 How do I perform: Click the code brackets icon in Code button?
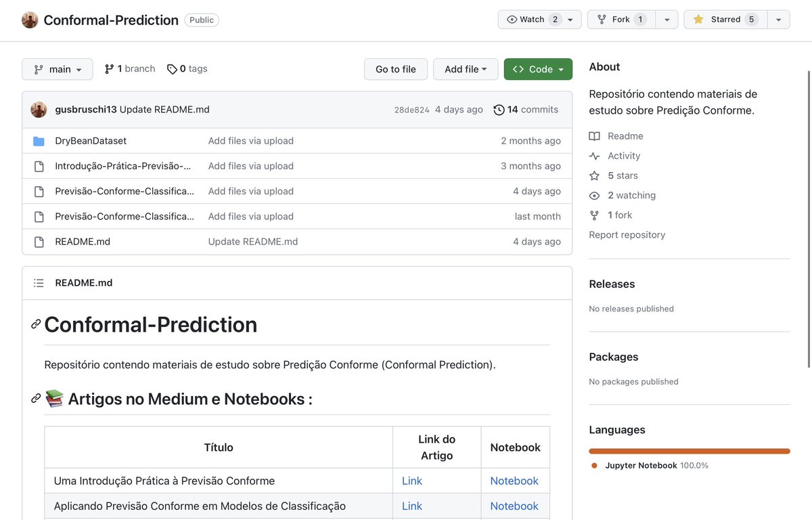[x=518, y=69]
